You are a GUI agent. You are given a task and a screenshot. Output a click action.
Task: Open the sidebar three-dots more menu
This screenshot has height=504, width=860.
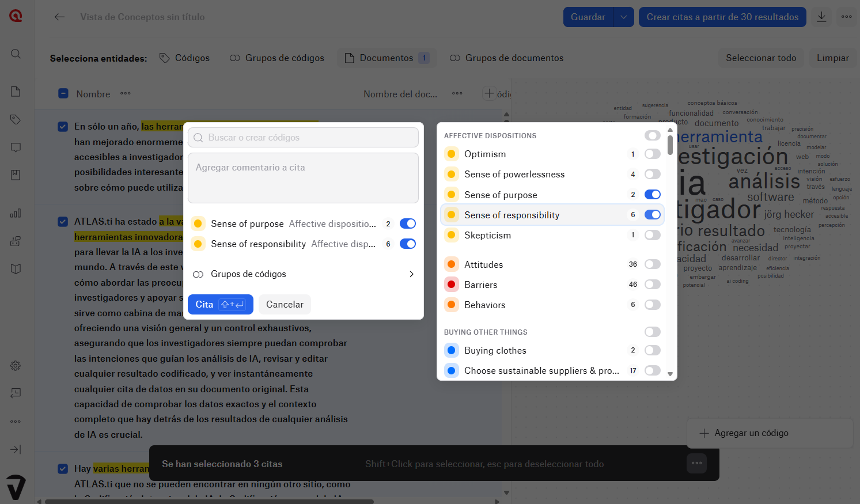coord(16,422)
